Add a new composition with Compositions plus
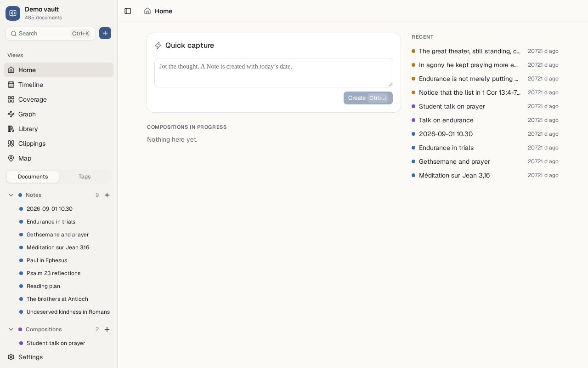 coord(107,329)
